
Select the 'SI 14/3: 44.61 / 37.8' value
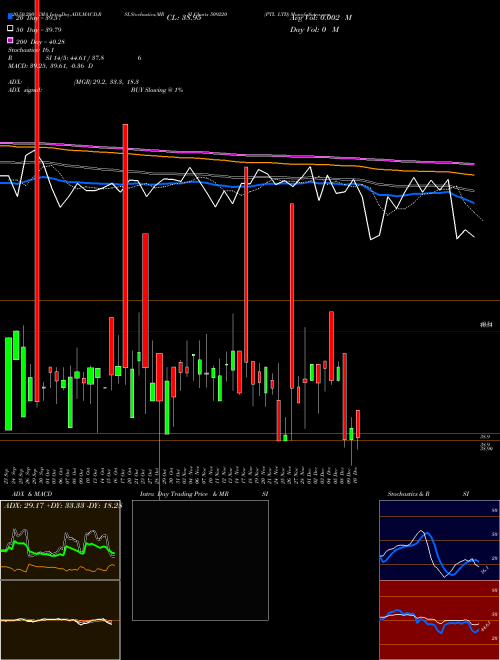click(x=75, y=58)
